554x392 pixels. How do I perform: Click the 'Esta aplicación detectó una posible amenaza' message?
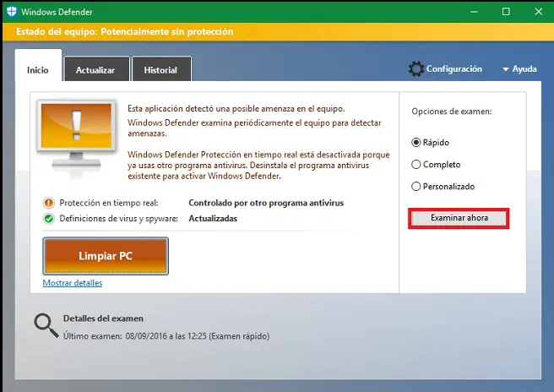(236, 108)
